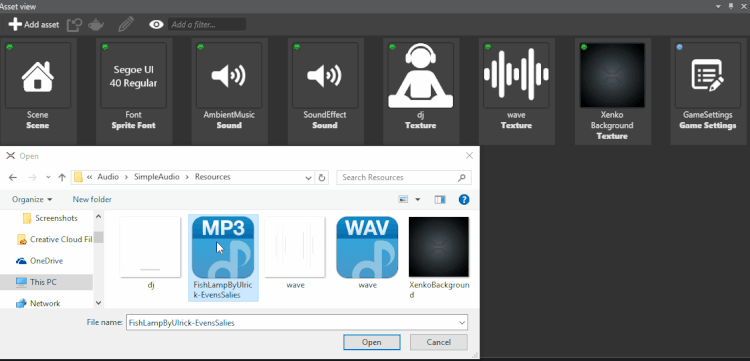The width and height of the screenshot is (750, 361).
Task: Open the view options dropdown arrow
Action: point(418,199)
